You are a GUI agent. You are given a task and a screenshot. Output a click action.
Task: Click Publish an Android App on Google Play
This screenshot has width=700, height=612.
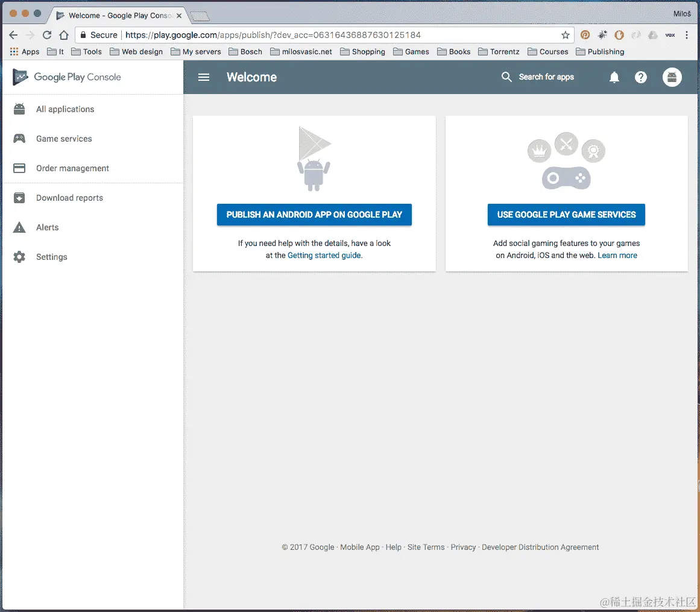(x=314, y=215)
